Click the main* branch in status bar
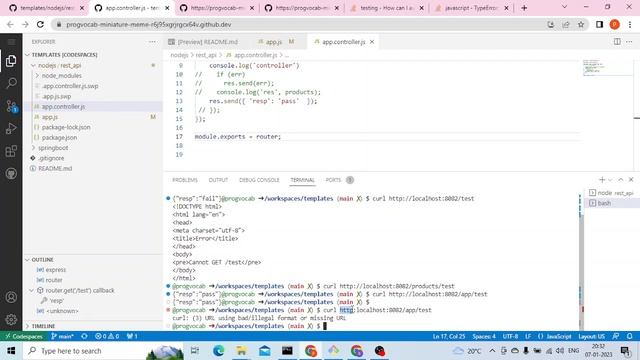 tap(62, 336)
